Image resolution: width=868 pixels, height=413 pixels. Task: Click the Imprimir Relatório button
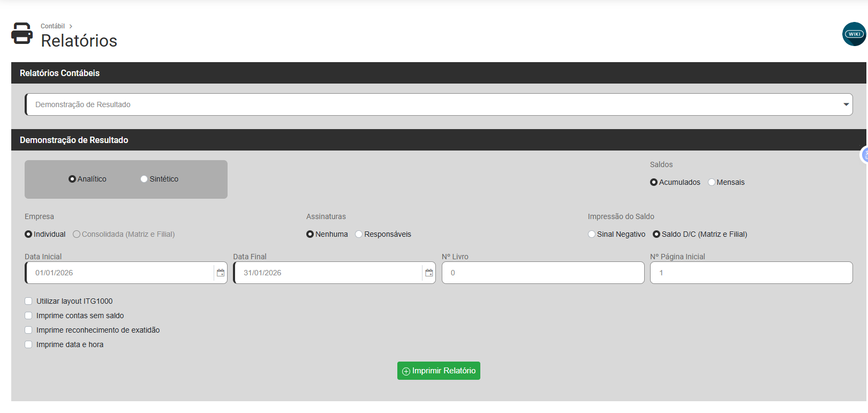tap(439, 371)
